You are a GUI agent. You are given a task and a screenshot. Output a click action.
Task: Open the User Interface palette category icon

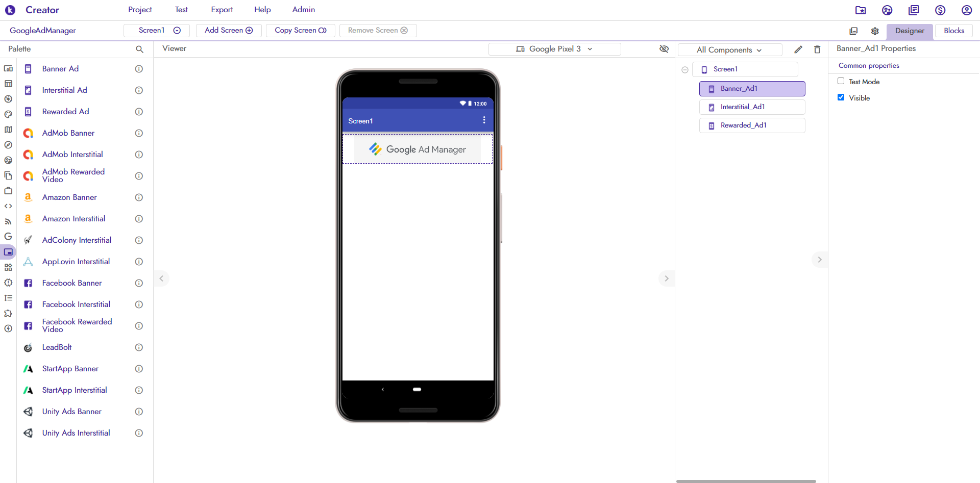8,68
